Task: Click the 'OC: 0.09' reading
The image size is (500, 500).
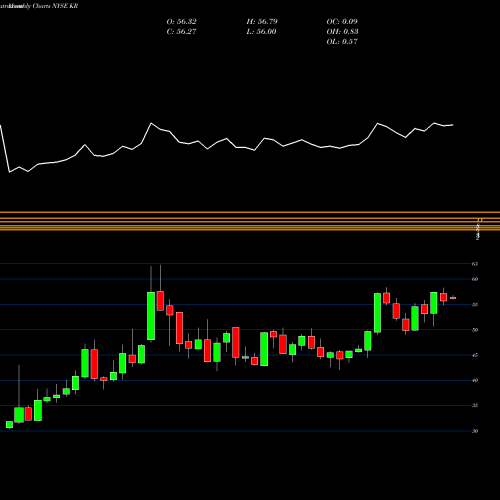Action: tap(342, 22)
